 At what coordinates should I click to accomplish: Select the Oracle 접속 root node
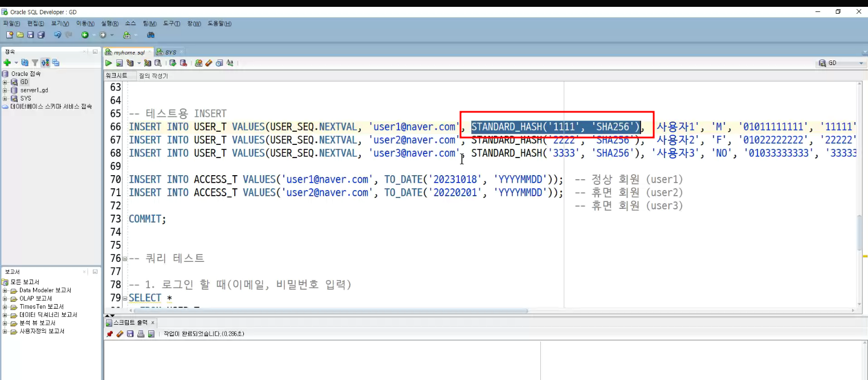click(22, 74)
